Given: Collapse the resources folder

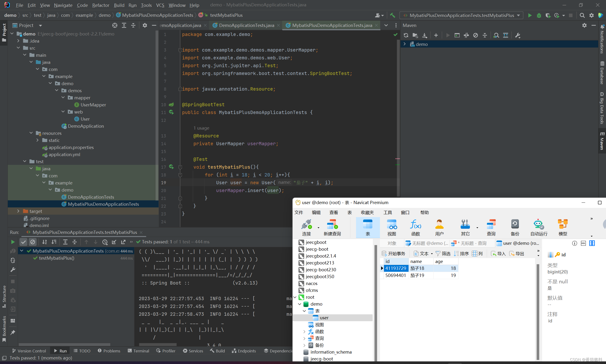Looking at the screenshot, I should [x=31, y=133].
